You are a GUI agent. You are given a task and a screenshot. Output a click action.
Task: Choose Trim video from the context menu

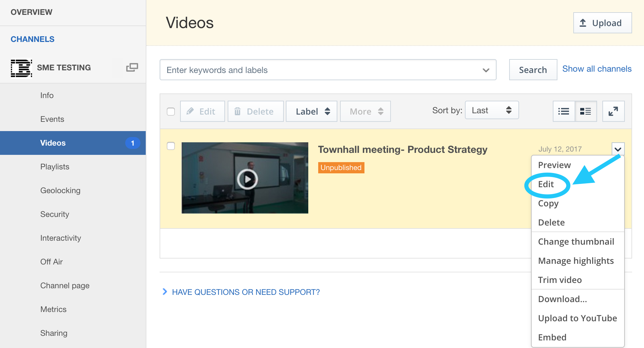click(560, 280)
